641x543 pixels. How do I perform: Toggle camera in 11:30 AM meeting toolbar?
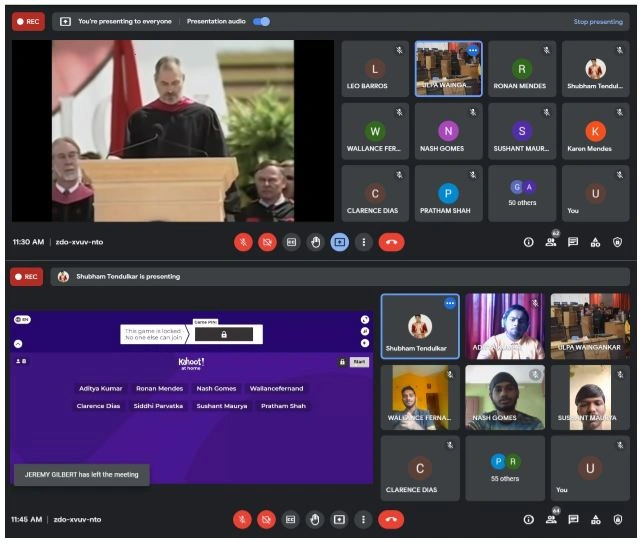pos(267,242)
